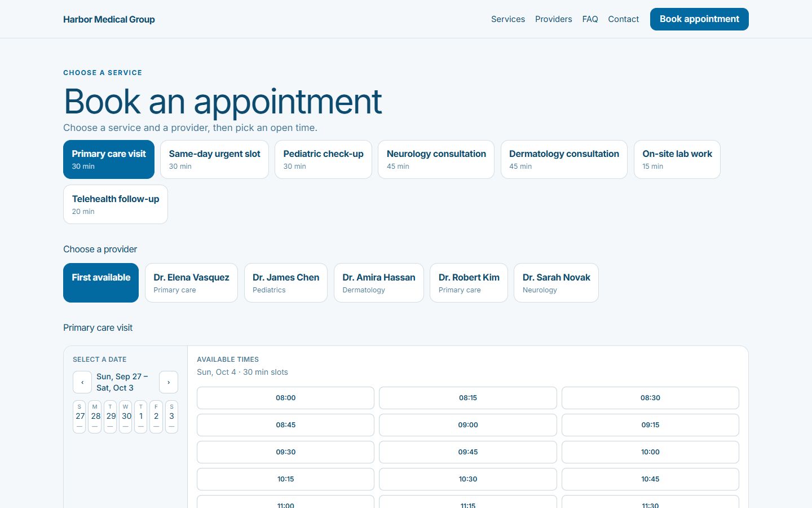
Task: Pick Tuesday 29 in the calendar
Action: [110, 417]
